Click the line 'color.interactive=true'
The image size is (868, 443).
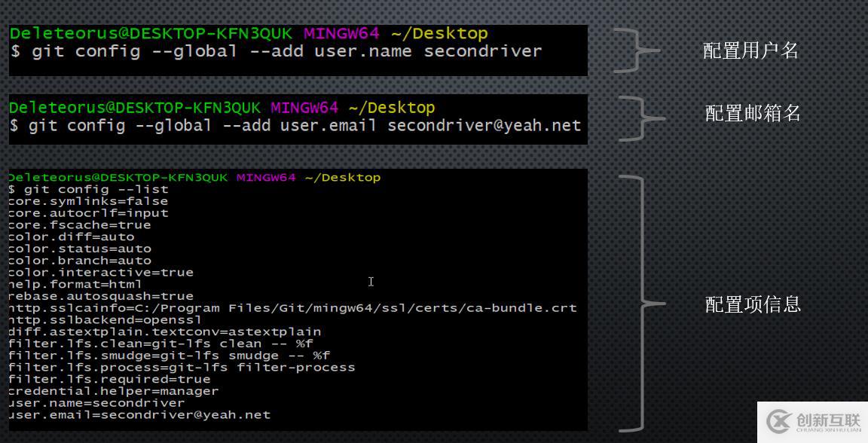pyautogui.click(x=101, y=273)
